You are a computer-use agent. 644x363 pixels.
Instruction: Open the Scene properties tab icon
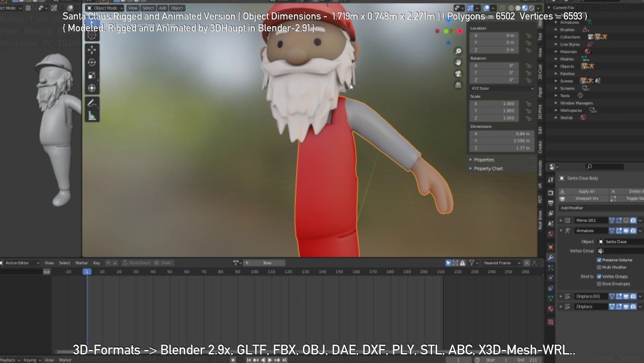click(551, 224)
